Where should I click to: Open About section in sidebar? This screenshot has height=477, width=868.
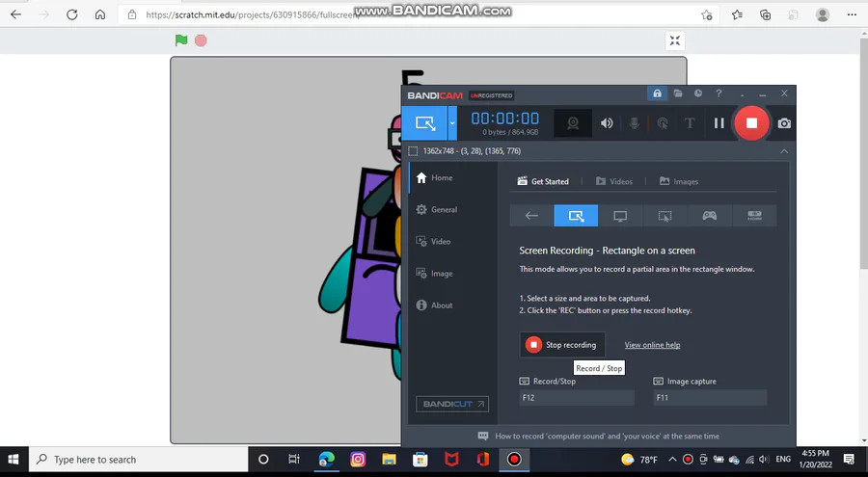(x=442, y=305)
